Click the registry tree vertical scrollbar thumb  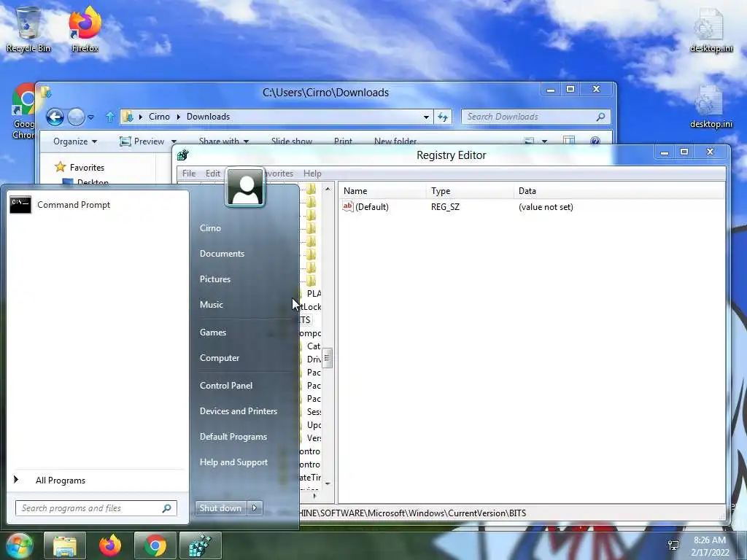[x=328, y=358]
